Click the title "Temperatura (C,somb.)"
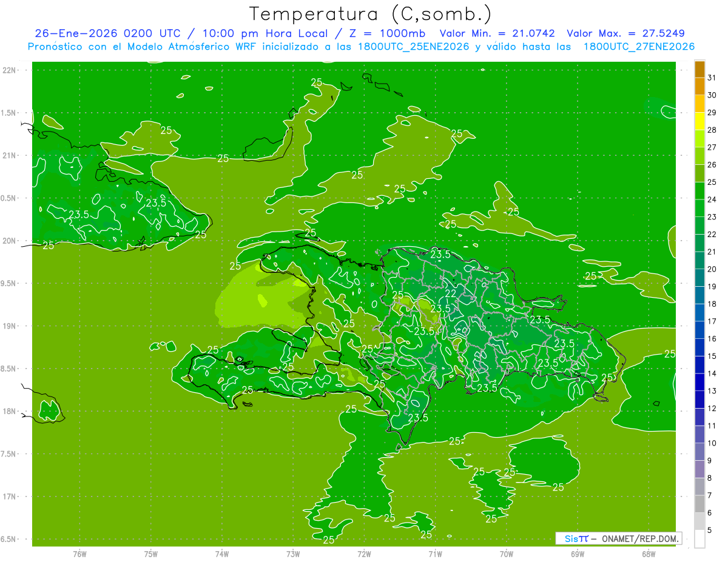The height and width of the screenshot is (562, 728). 371,14
